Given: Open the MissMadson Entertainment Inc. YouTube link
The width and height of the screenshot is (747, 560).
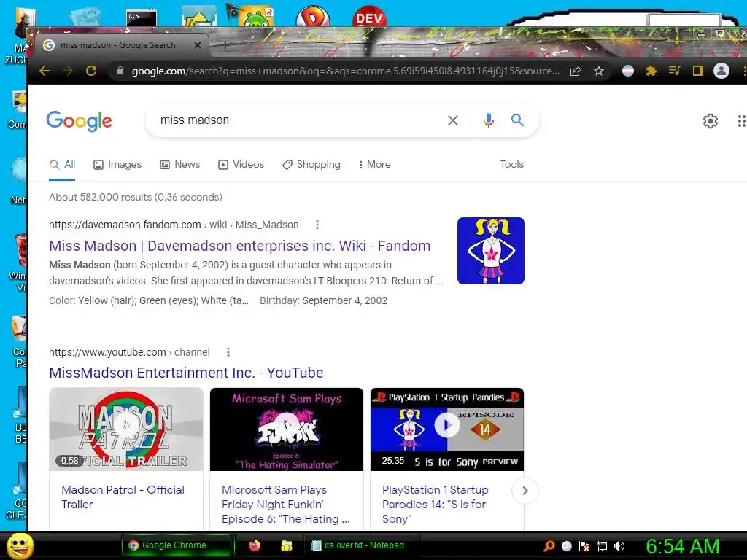Looking at the screenshot, I should pyautogui.click(x=186, y=373).
